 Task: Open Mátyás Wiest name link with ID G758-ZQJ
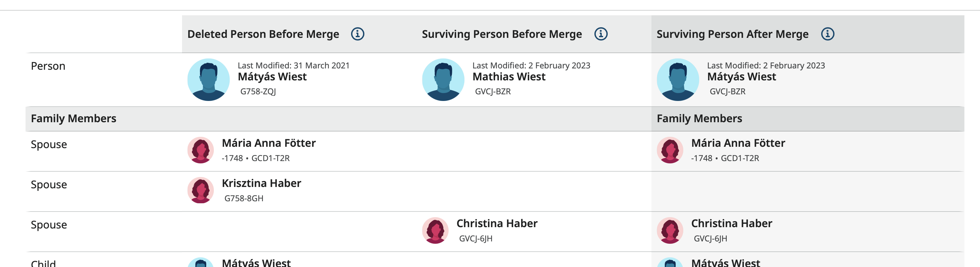click(x=272, y=77)
